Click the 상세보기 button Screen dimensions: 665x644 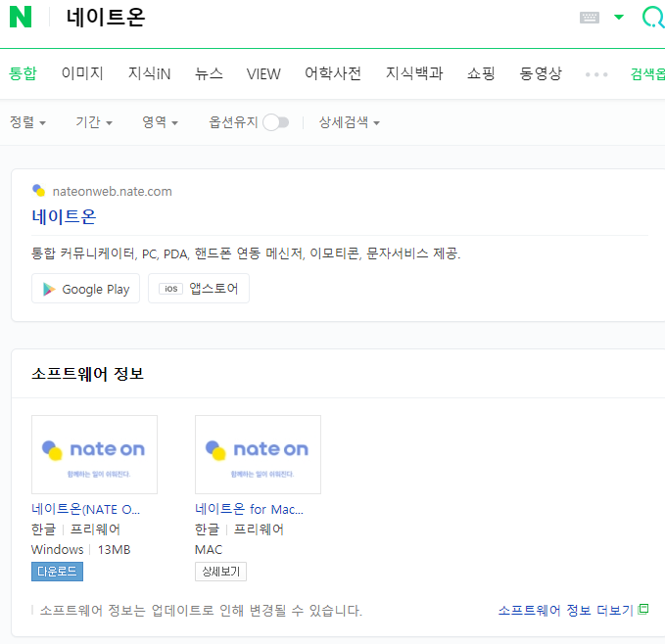(x=220, y=572)
